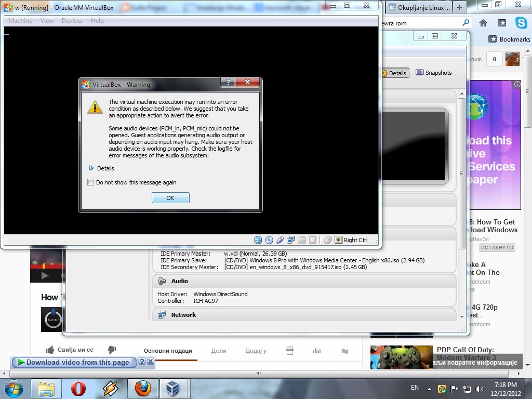Click the Bookmarks button in Firefox
Screen dimensions: 532x399
point(509,39)
